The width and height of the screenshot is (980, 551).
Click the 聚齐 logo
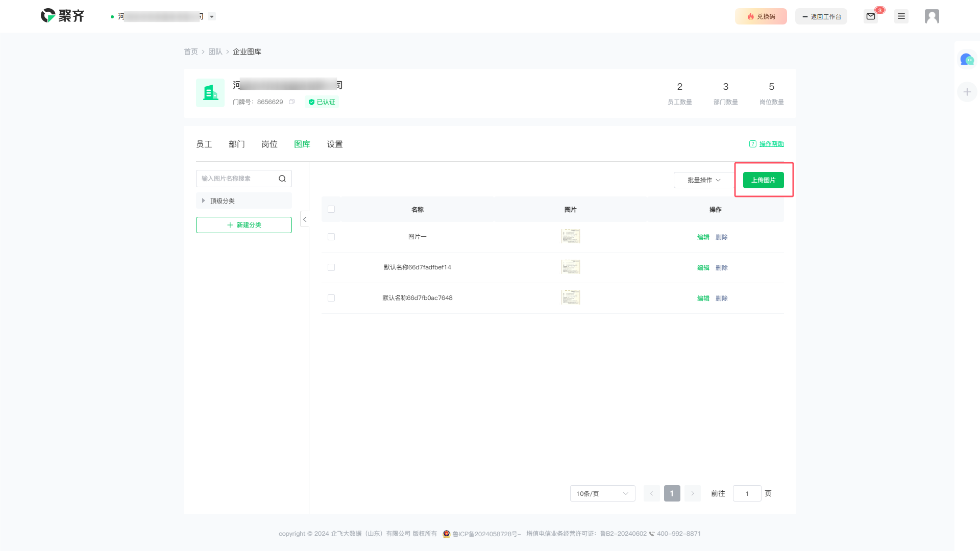coord(62,16)
